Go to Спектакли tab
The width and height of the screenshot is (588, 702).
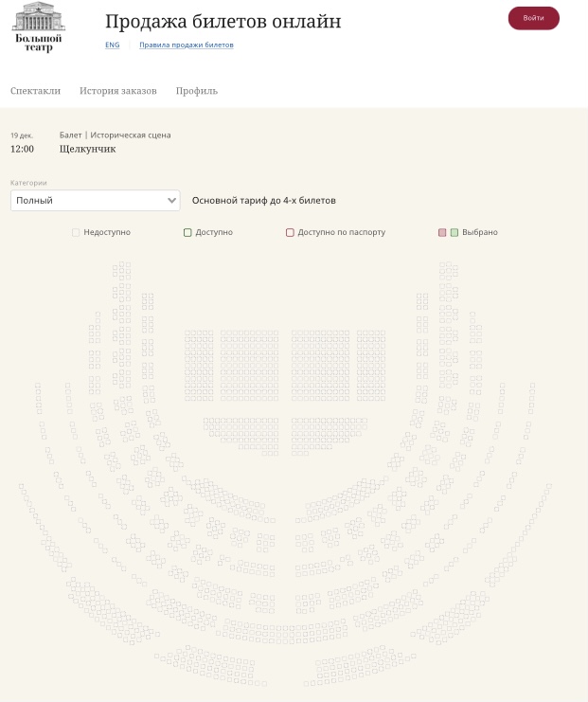(35, 91)
